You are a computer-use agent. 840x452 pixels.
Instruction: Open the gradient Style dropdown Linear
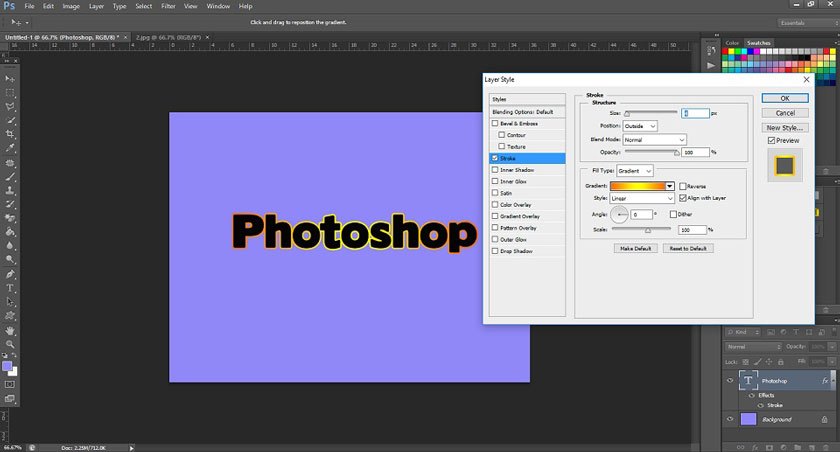642,198
